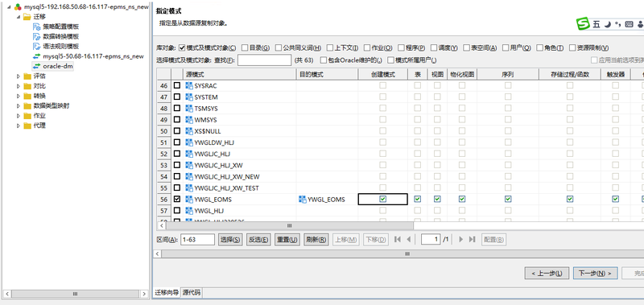This screenshot has height=305, width=644.
Task: Select the oracle-dm migration item
Action: click(x=58, y=66)
